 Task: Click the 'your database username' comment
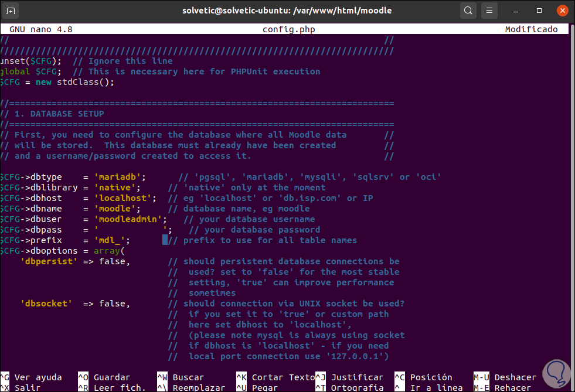coord(249,219)
